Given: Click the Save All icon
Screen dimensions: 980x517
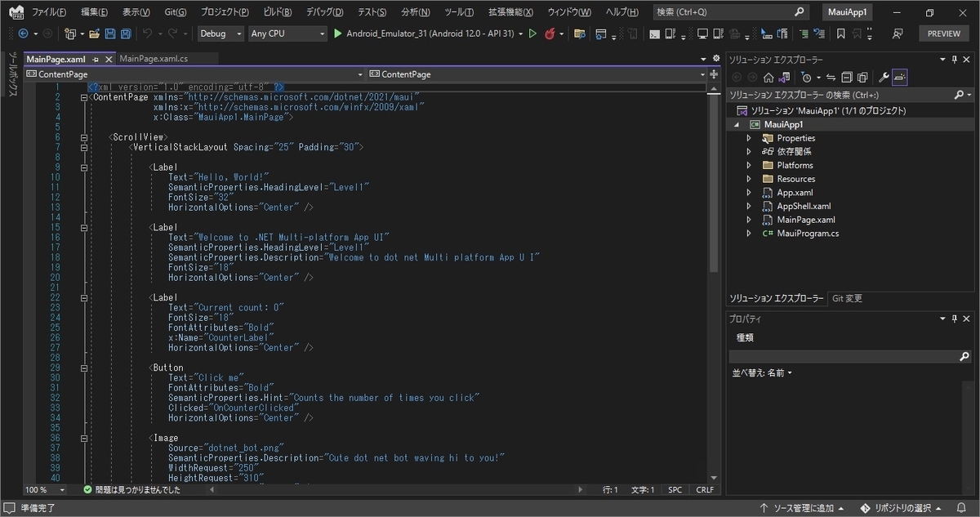Looking at the screenshot, I should (x=126, y=33).
